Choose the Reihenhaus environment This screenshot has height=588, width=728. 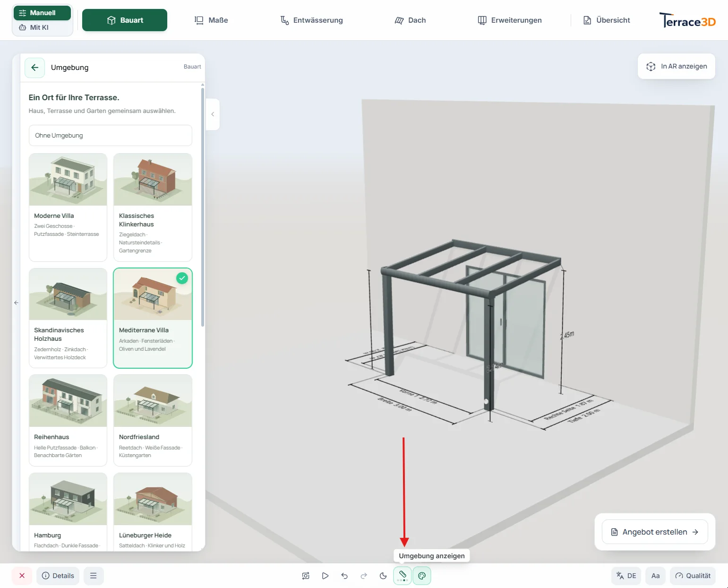click(68, 421)
